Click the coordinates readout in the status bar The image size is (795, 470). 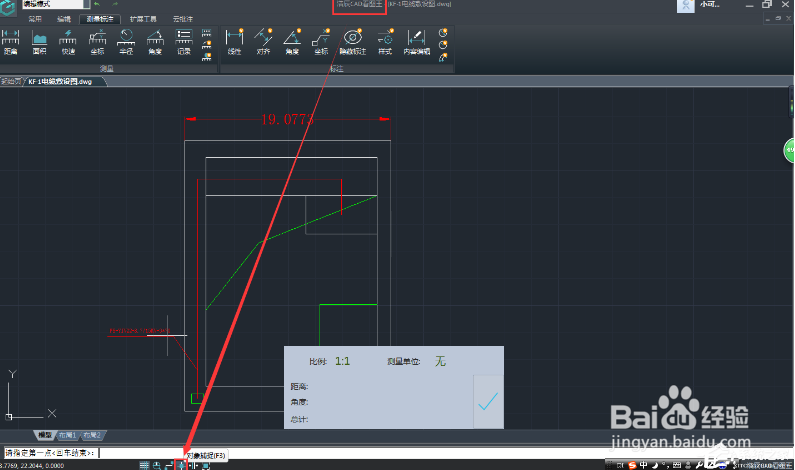coord(32,465)
